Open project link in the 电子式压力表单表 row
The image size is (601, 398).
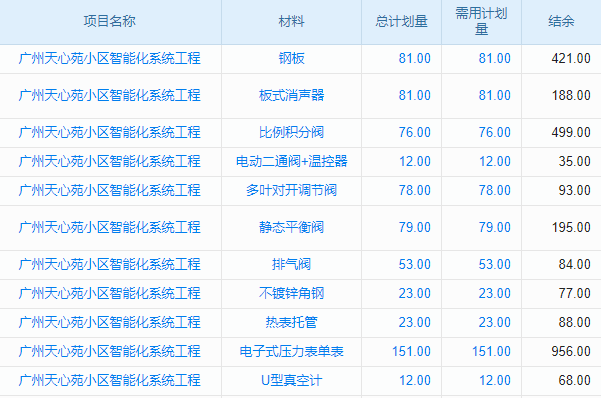110,352
